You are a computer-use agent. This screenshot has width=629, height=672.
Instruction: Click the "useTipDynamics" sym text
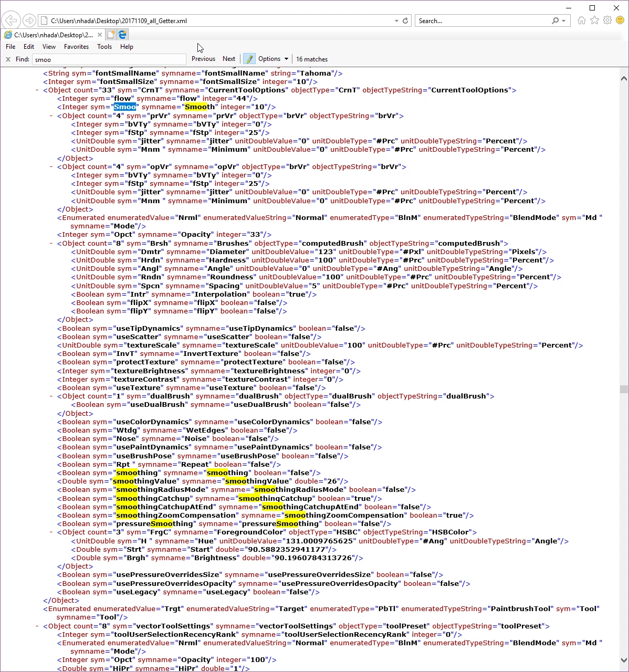tap(148, 329)
